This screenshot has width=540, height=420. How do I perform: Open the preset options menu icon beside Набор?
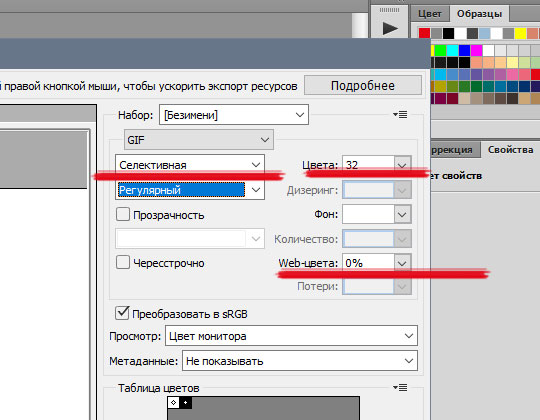400,114
